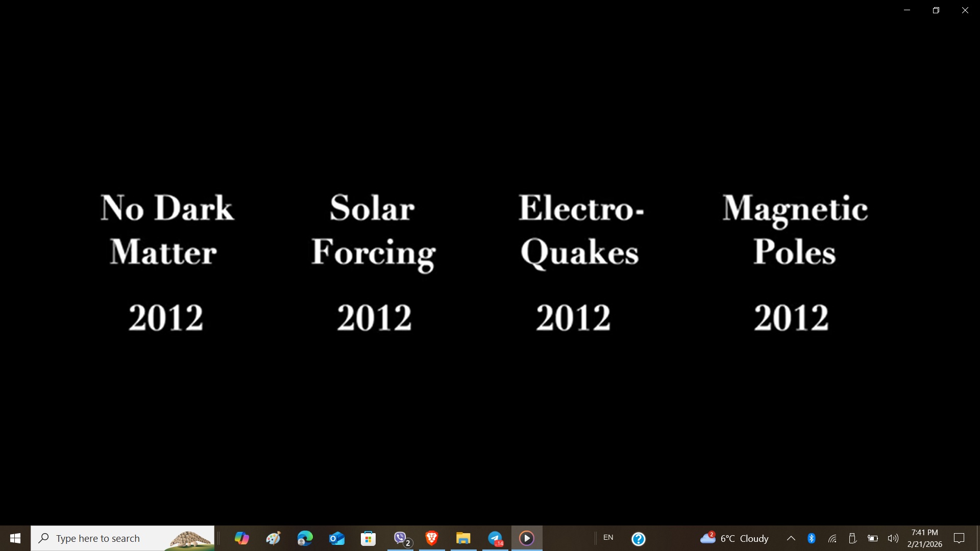980x551 pixels.
Task: Open the blue Get Help icon
Action: tap(639, 539)
